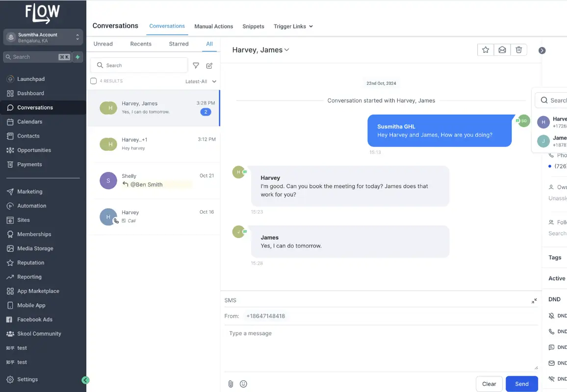Clear the message composer
This screenshot has height=392, width=567.
click(x=489, y=384)
